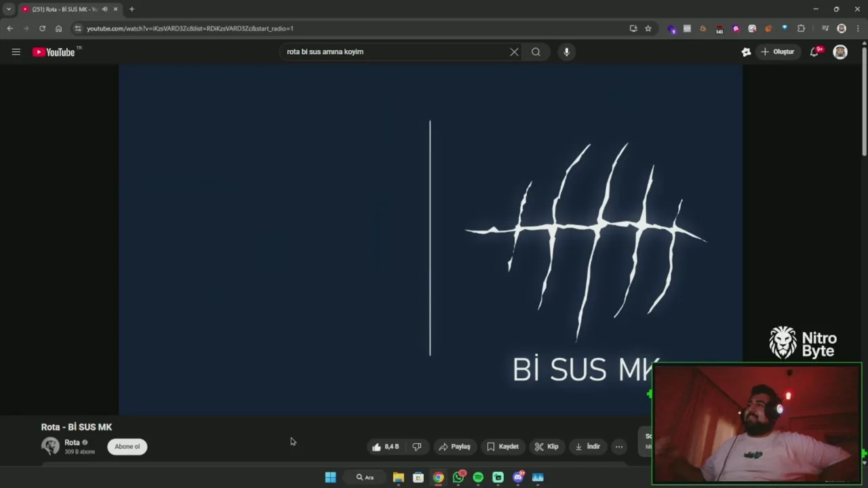
Task: Start voice search with the microphone
Action: pos(566,52)
